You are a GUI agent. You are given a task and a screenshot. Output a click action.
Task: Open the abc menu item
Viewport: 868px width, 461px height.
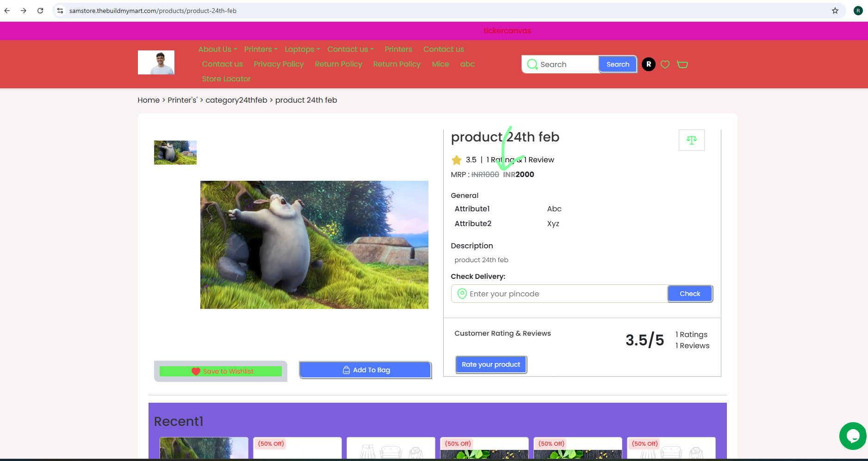click(x=467, y=64)
